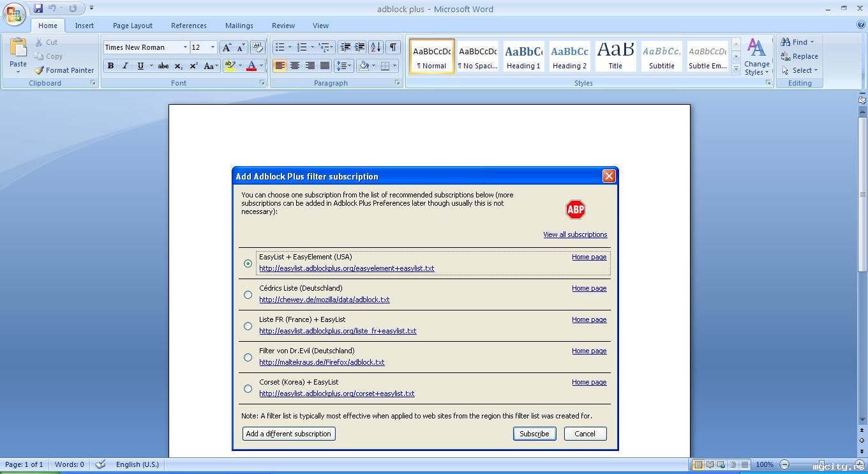This screenshot has height=474, width=868.
Task: Open the font size 12 dropdown
Action: coord(213,47)
